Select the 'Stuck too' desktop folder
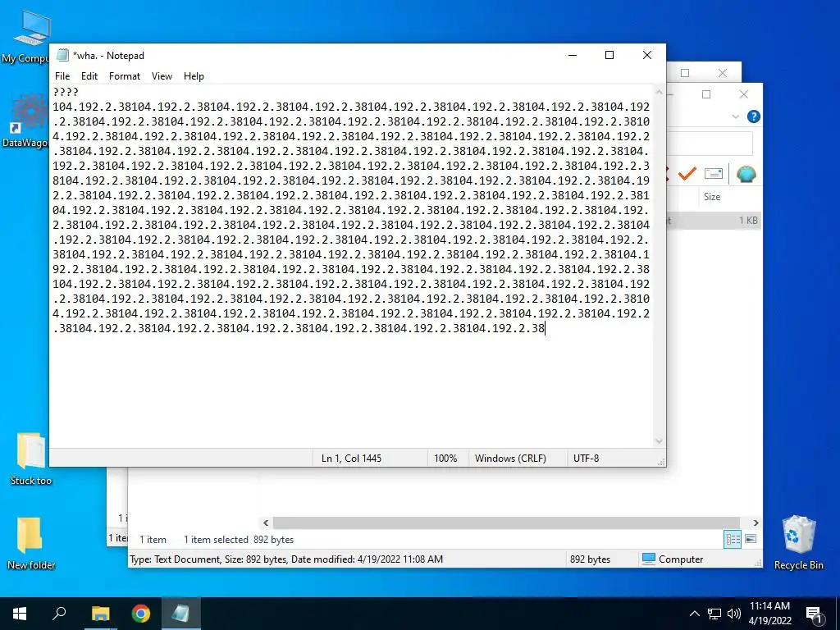This screenshot has height=630, width=840. click(30, 459)
